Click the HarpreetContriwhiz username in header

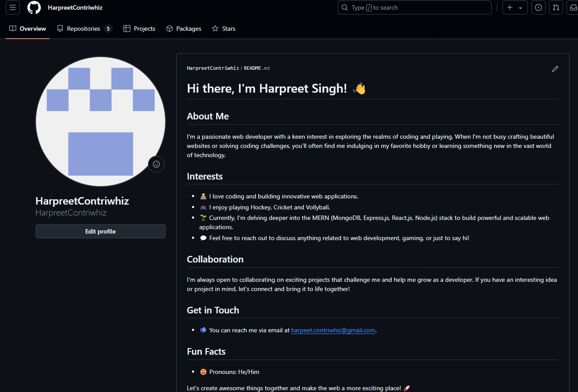click(75, 7)
